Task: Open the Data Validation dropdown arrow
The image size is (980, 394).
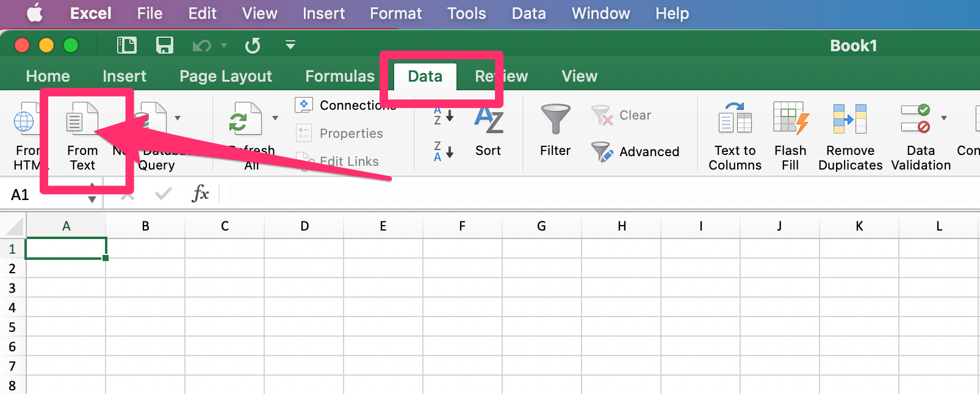Action: tap(944, 118)
